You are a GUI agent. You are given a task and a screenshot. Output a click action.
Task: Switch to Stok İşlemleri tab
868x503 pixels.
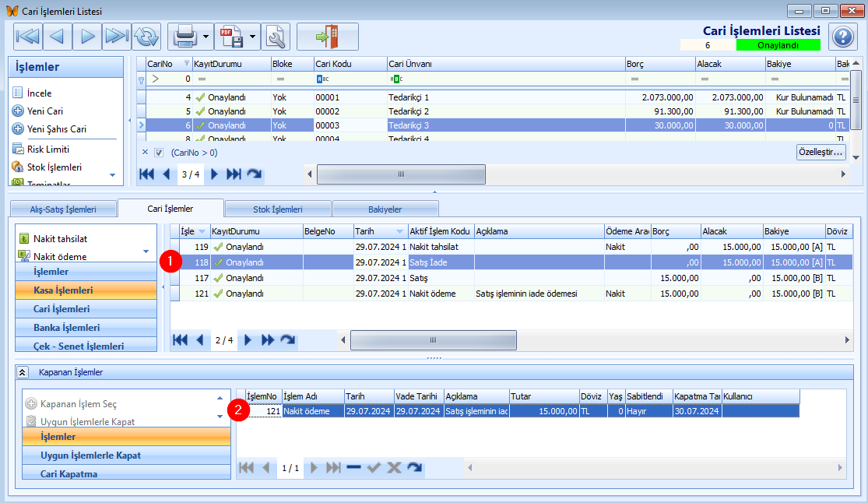click(278, 209)
